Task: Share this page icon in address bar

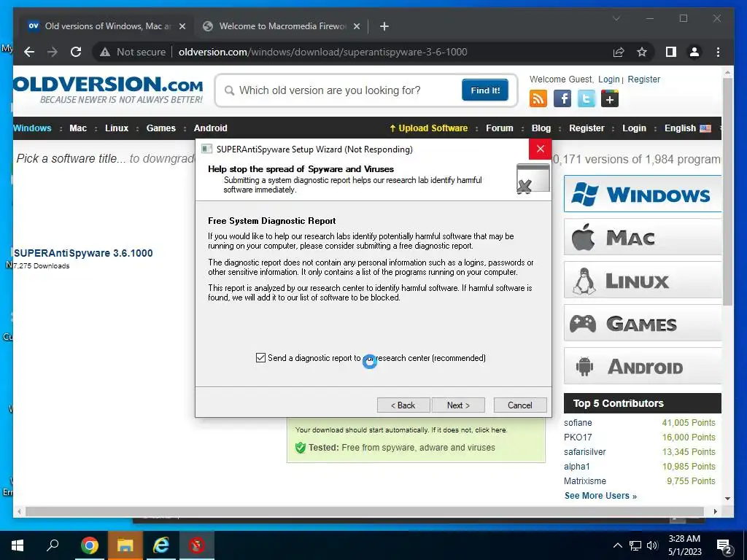Action: 619,52
